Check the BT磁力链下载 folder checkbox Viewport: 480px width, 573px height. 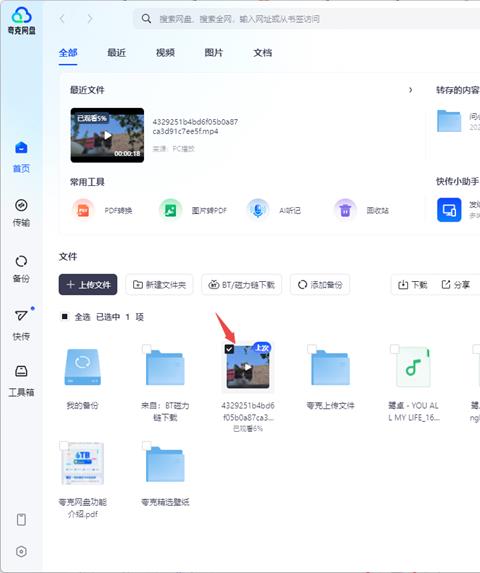click(146, 348)
